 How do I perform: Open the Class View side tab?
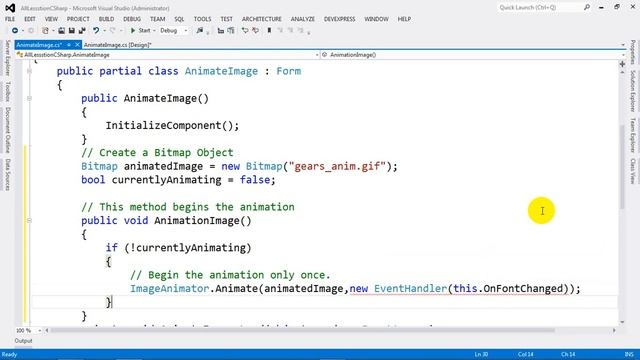[633, 171]
